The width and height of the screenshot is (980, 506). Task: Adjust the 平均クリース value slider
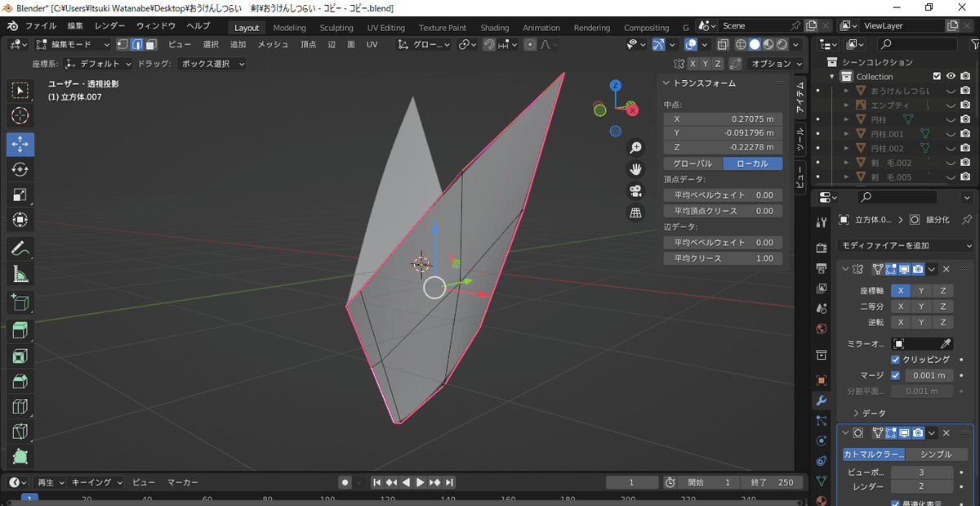point(723,258)
